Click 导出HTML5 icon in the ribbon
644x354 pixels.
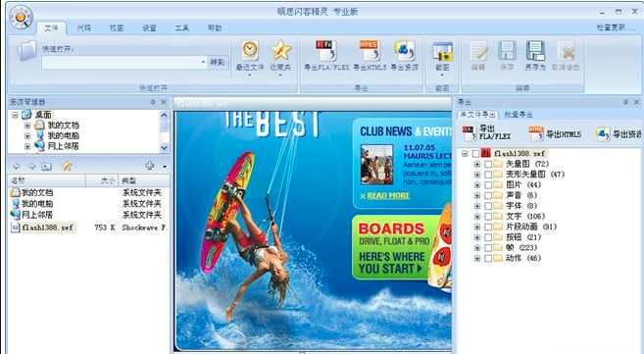click(x=370, y=51)
